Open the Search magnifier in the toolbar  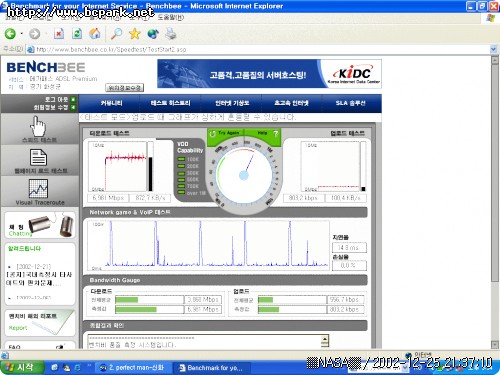(x=116, y=33)
